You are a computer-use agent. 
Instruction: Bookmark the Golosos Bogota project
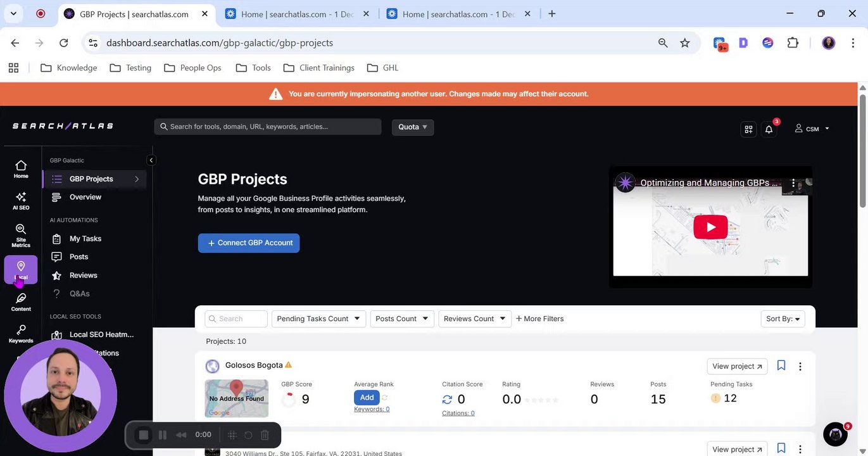pos(781,365)
